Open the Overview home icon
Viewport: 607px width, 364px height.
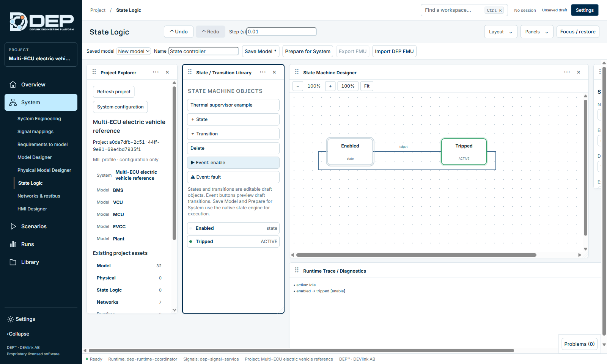[x=13, y=85]
